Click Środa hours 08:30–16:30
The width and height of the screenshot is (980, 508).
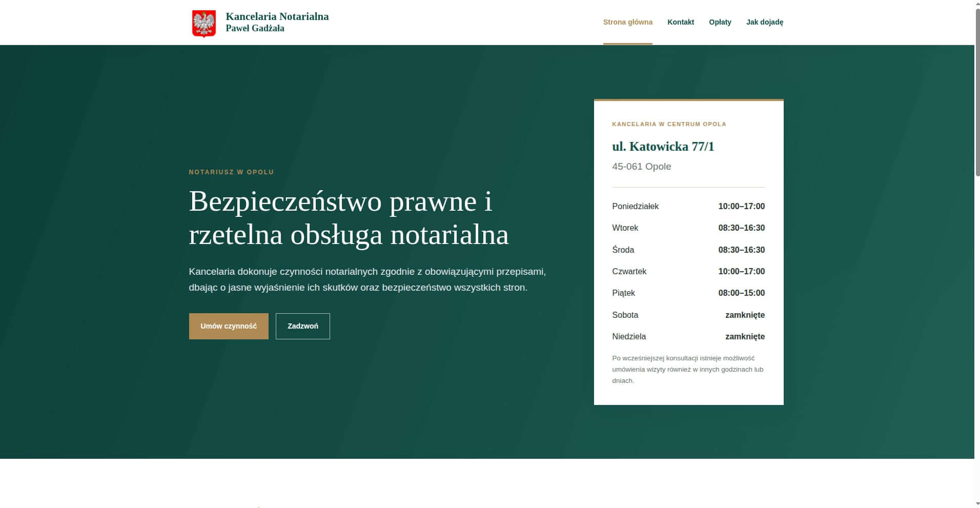[x=741, y=250]
